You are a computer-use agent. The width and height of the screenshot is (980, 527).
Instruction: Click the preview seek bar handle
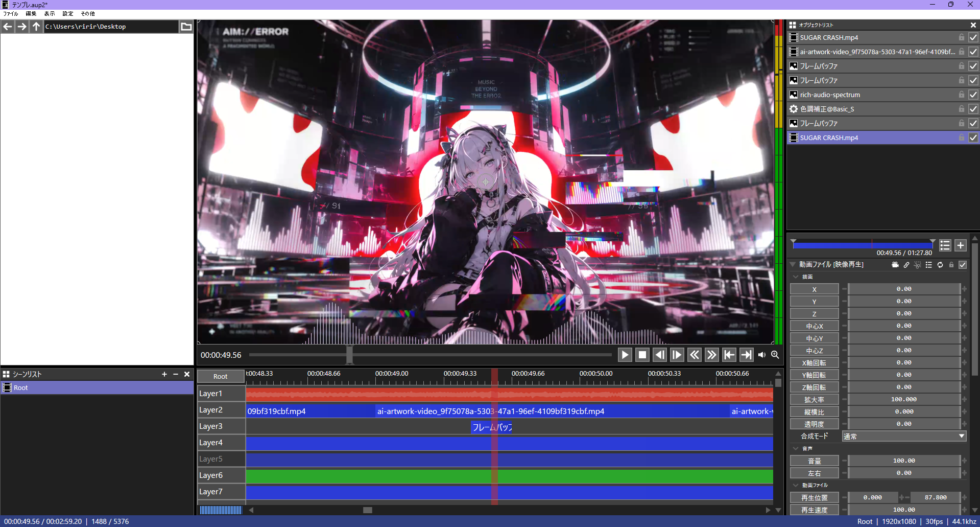pyautogui.click(x=349, y=355)
